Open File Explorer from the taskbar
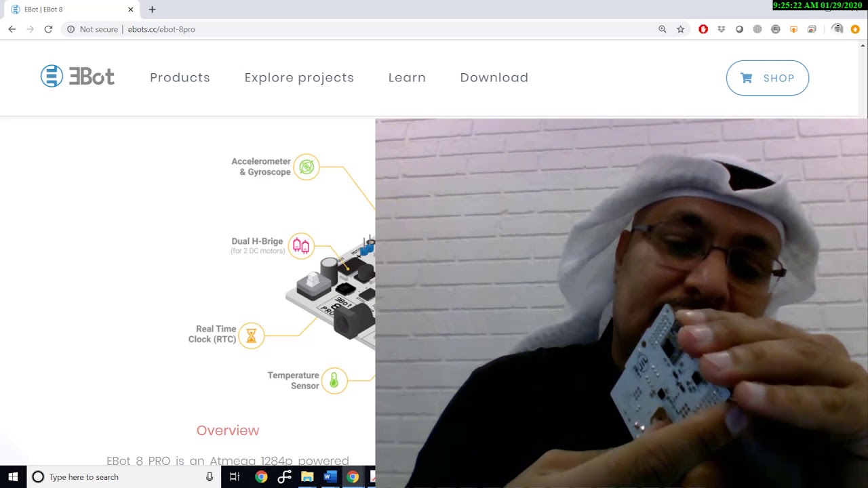Image resolution: width=868 pixels, height=488 pixels. (x=307, y=477)
